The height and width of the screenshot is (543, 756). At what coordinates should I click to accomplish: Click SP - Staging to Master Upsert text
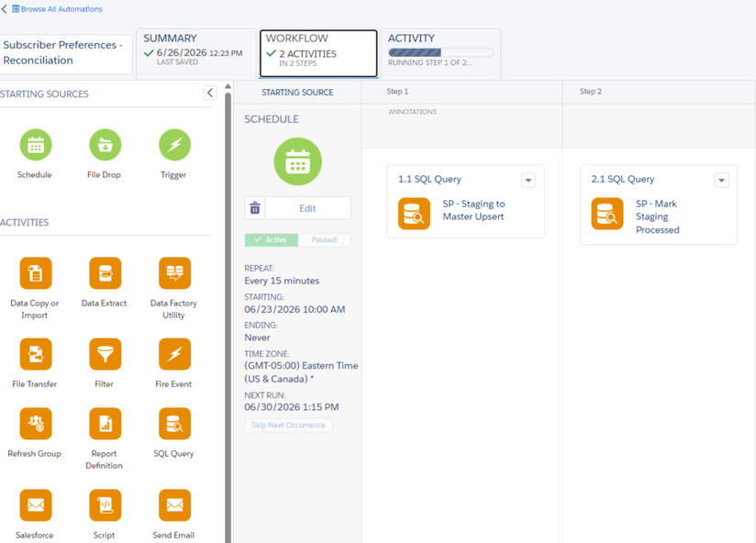[x=474, y=210]
